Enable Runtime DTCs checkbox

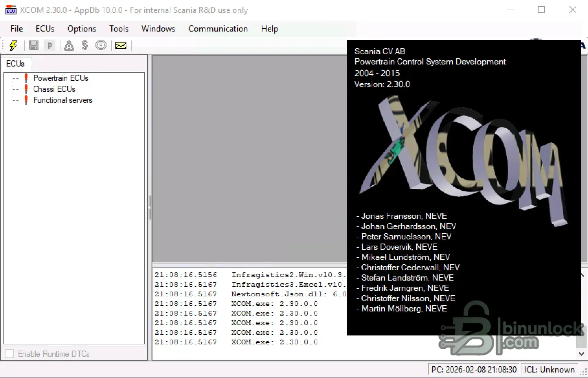[9, 353]
